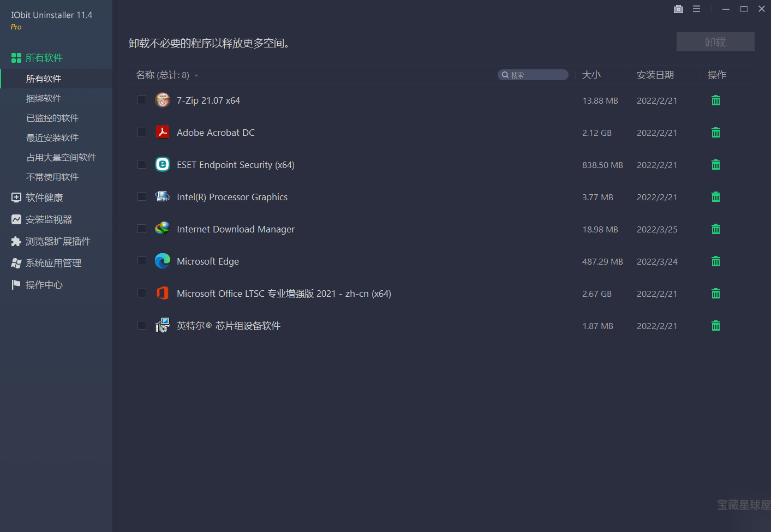Sort by 大小 column header
The image size is (771, 532).
(591, 75)
